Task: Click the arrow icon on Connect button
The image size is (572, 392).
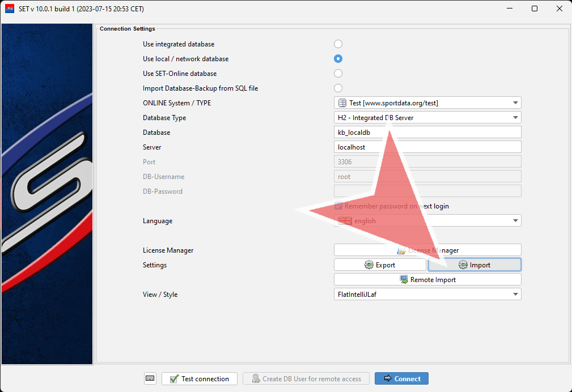Action: coord(387,379)
